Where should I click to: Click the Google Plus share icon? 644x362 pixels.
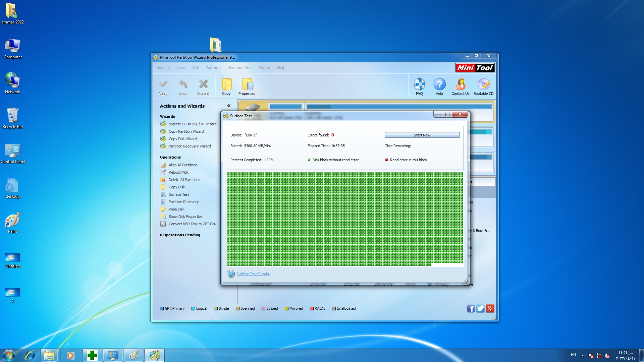pyautogui.click(x=490, y=309)
